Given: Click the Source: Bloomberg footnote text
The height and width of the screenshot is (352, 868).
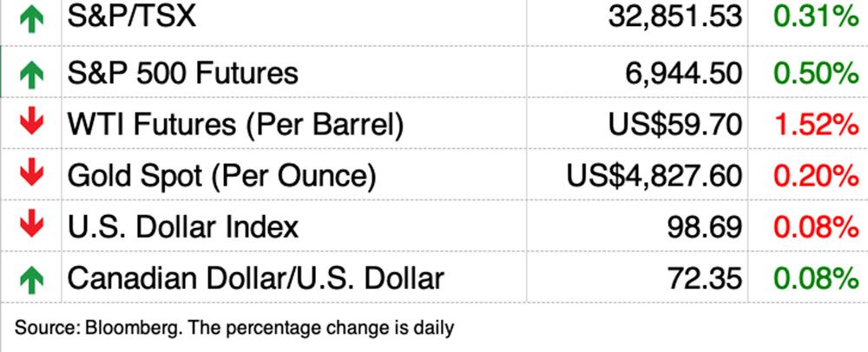Looking at the screenshot, I should click(234, 329).
